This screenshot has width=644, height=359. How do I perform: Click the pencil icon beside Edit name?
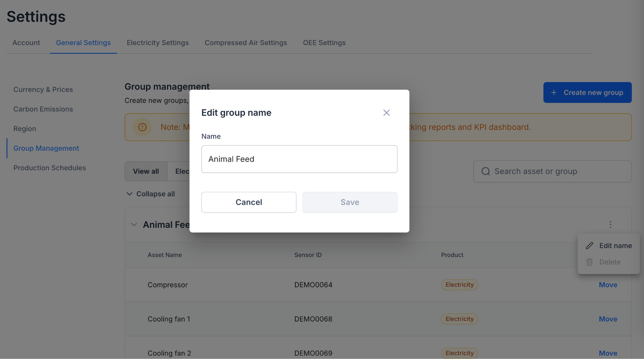[x=589, y=246]
